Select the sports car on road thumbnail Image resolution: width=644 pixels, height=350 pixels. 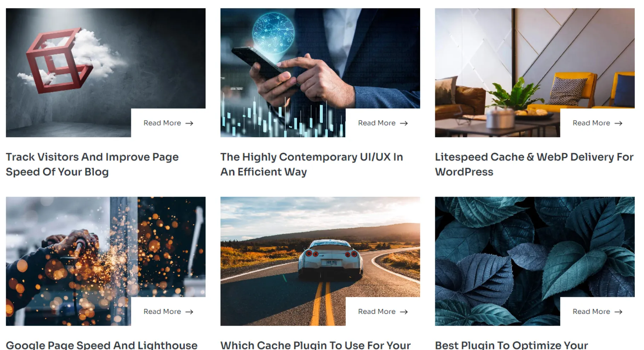[320, 261]
